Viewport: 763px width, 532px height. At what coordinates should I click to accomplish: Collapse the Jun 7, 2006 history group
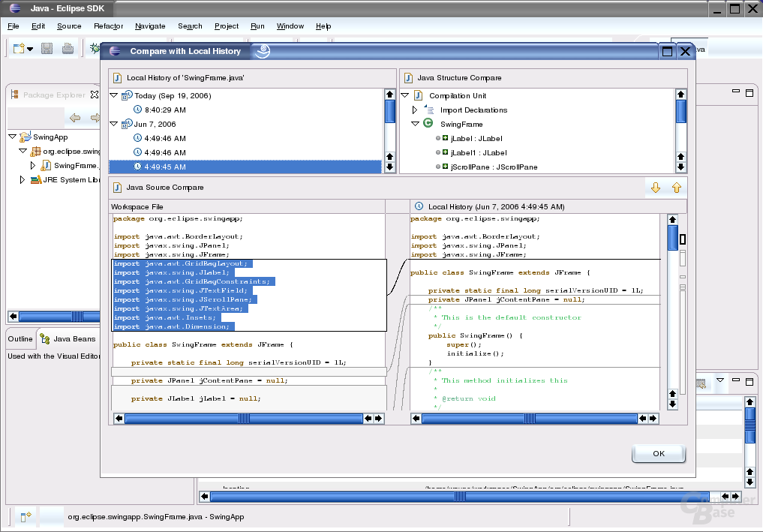[x=114, y=124]
